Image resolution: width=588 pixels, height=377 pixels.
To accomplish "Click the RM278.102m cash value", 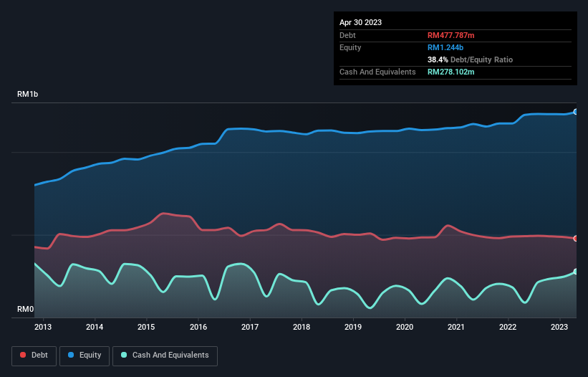I will pyautogui.click(x=450, y=72).
